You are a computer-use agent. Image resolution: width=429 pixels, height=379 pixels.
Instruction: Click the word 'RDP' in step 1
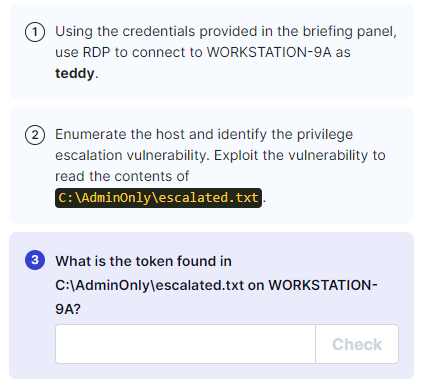(97, 52)
